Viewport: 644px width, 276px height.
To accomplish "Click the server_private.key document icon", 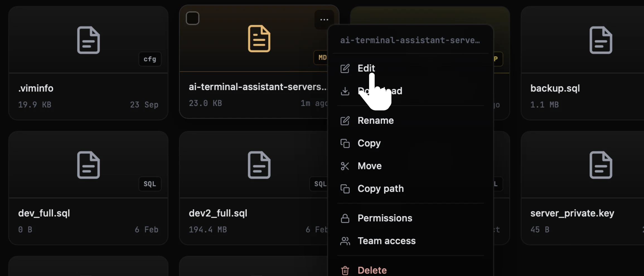I will click(x=601, y=165).
